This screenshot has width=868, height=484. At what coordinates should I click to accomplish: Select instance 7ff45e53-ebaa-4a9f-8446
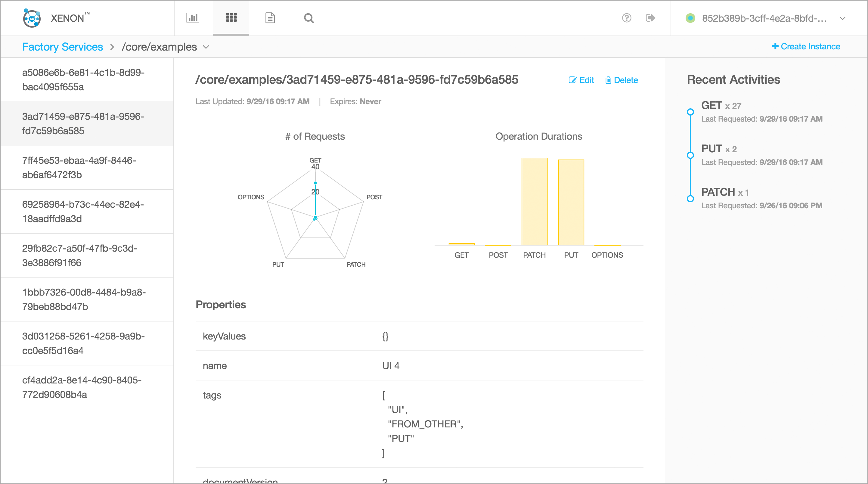click(87, 168)
